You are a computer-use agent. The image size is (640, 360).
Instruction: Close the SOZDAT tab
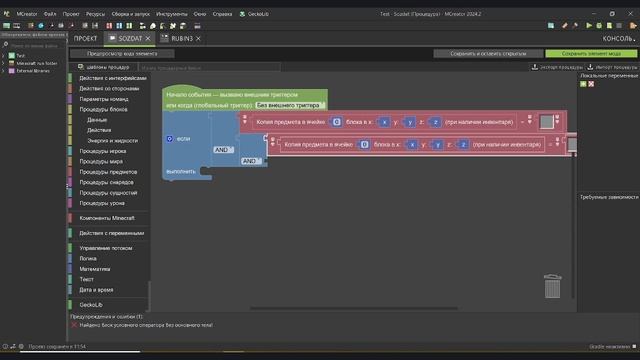pyautogui.click(x=148, y=38)
